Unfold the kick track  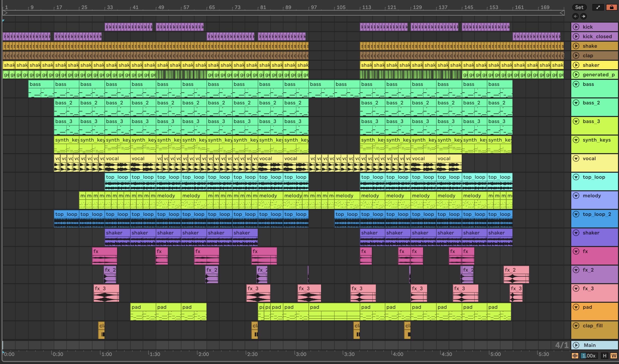point(576,27)
